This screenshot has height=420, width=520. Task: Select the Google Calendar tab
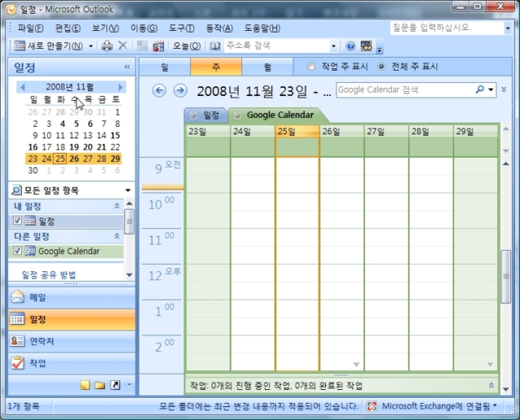pyautogui.click(x=279, y=115)
